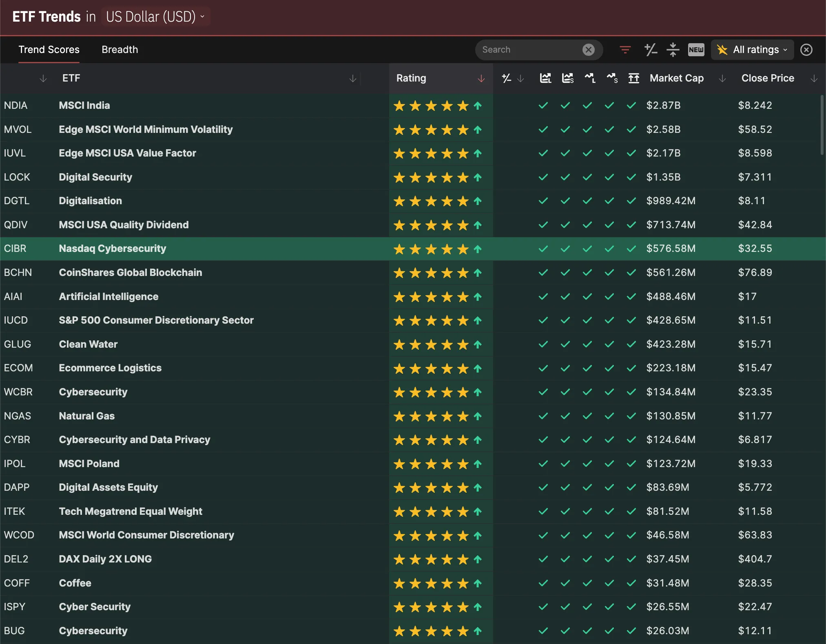This screenshot has width=826, height=644.
Task: Click the $2.87B market cap value
Action: (663, 106)
